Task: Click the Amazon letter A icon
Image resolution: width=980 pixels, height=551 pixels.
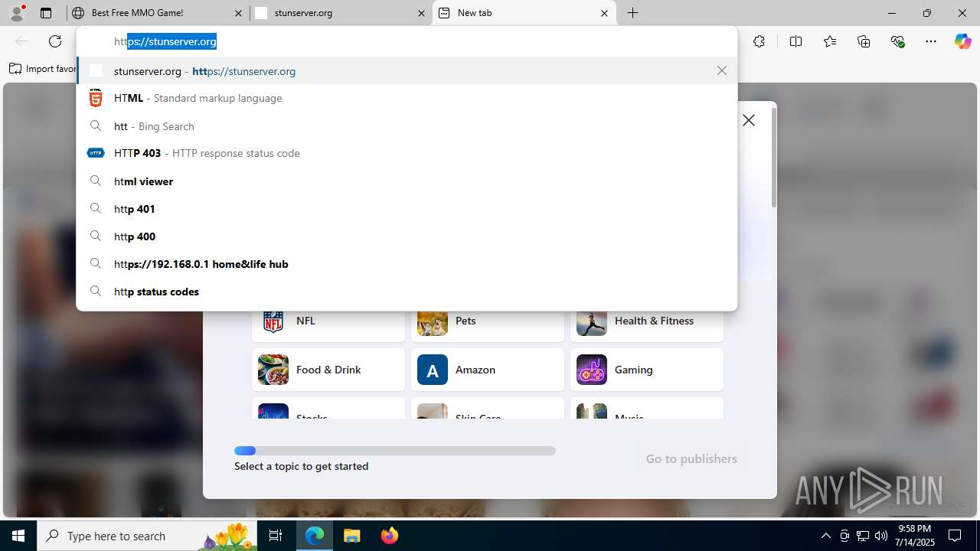Action: [433, 370]
